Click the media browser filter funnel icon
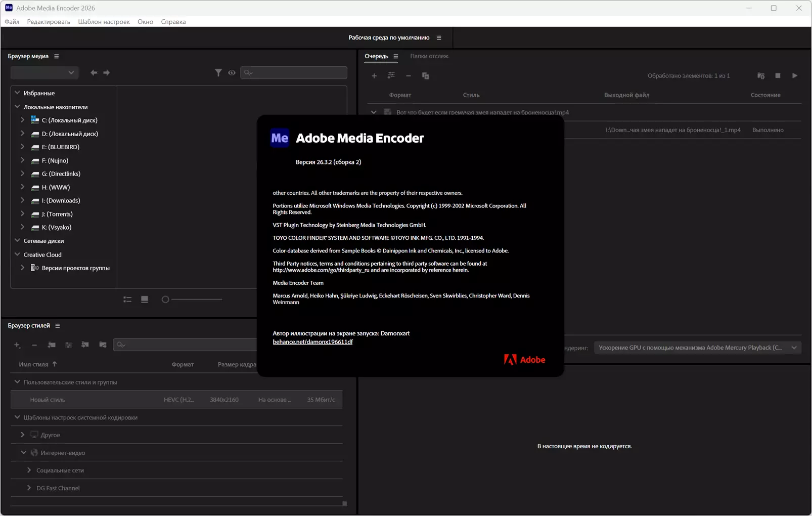Screen dimensions: 812x516 point(218,73)
